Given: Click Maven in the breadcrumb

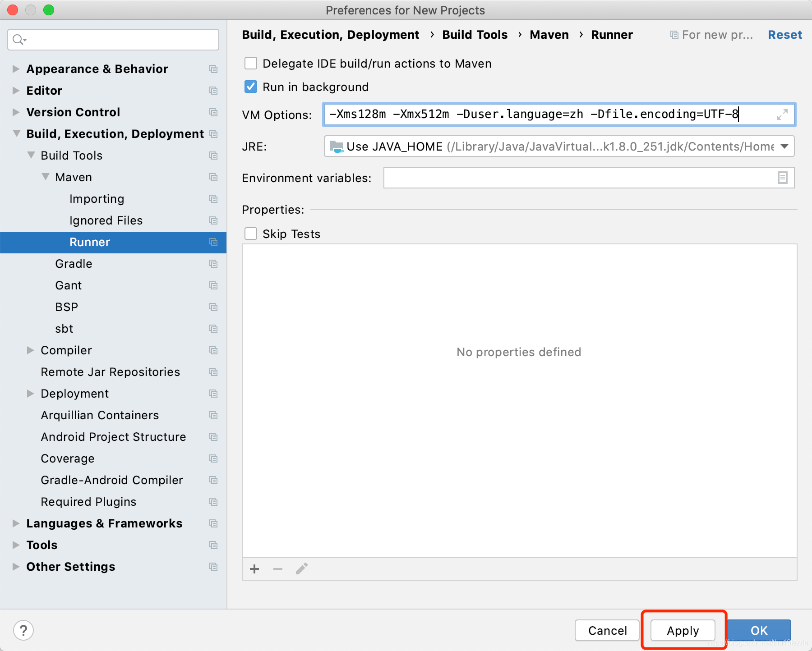Looking at the screenshot, I should point(549,35).
